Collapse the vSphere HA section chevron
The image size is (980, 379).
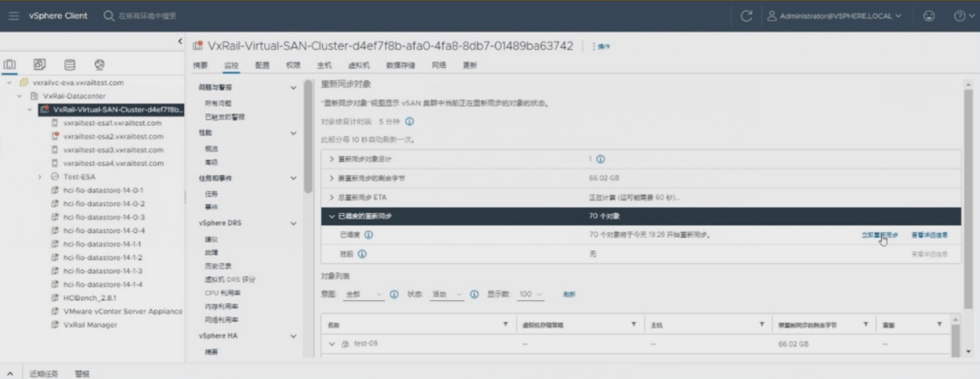[293, 335]
